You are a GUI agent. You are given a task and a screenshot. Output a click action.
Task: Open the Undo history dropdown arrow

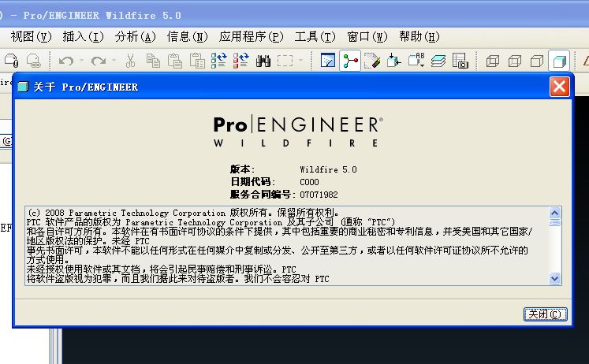coord(81,60)
